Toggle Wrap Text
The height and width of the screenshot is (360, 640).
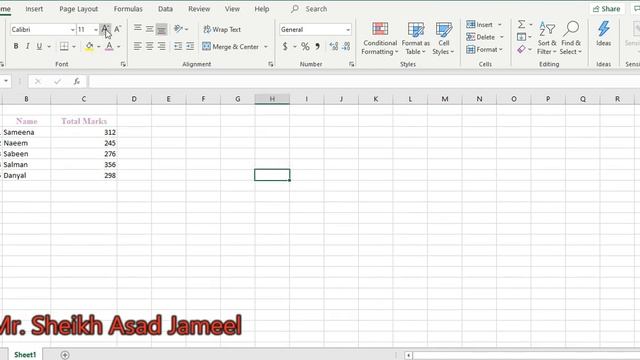pyautogui.click(x=222, y=29)
